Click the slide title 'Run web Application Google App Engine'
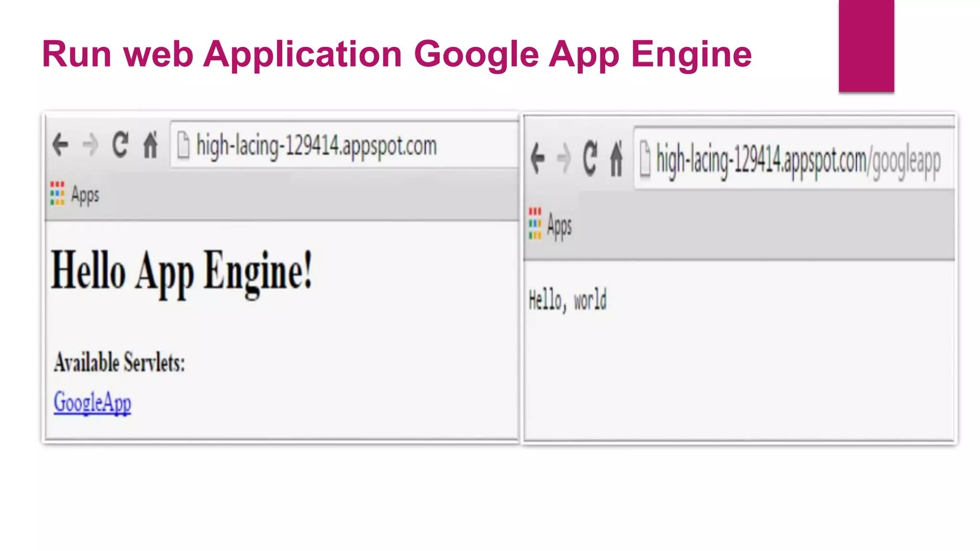 tap(397, 55)
